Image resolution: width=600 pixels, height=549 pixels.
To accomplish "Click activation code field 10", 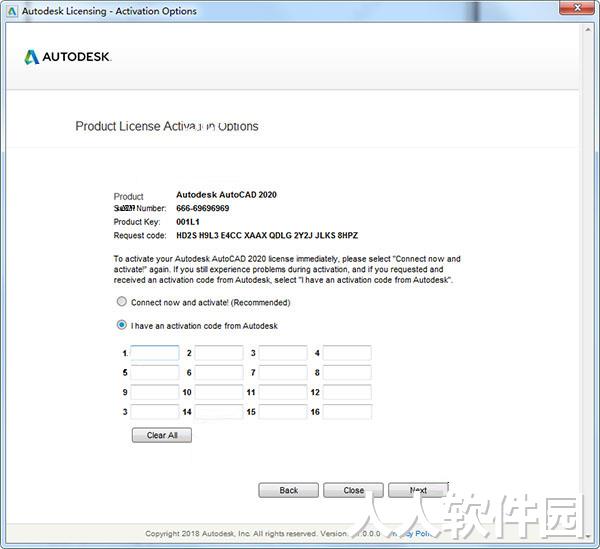I will tap(219, 392).
